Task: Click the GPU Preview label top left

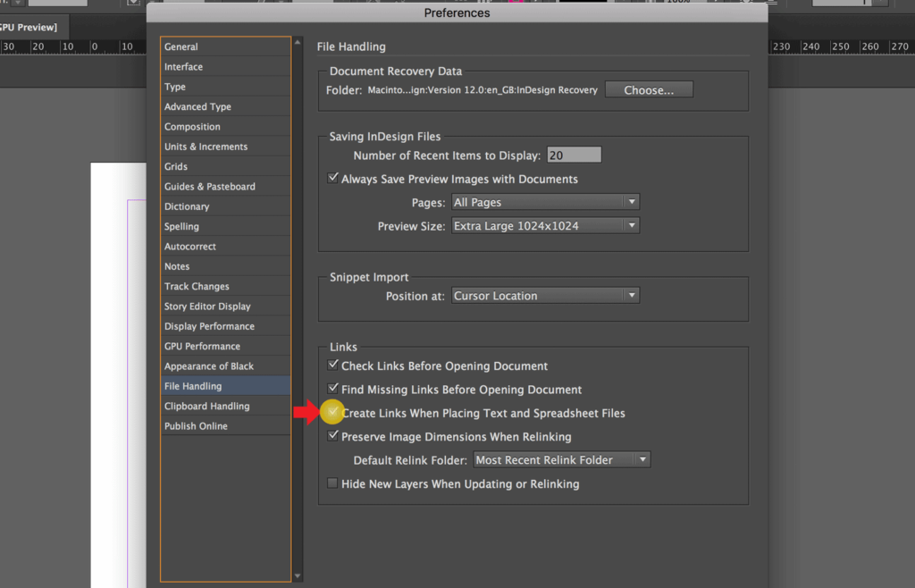Action: (27, 27)
